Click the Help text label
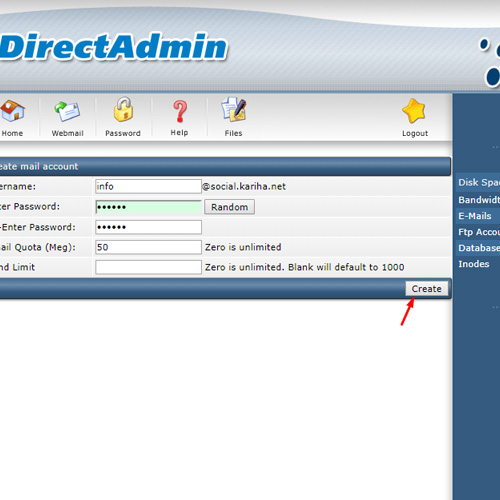This screenshot has height=500, width=500. pyautogui.click(x=179, y=133)
